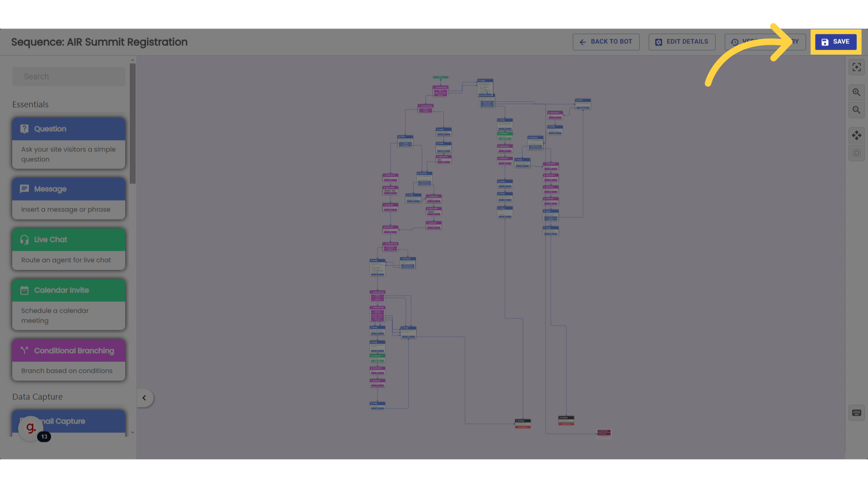The image size is (868, 488).
Task: Select the Data Capture section header
Action: pos(38,396)
